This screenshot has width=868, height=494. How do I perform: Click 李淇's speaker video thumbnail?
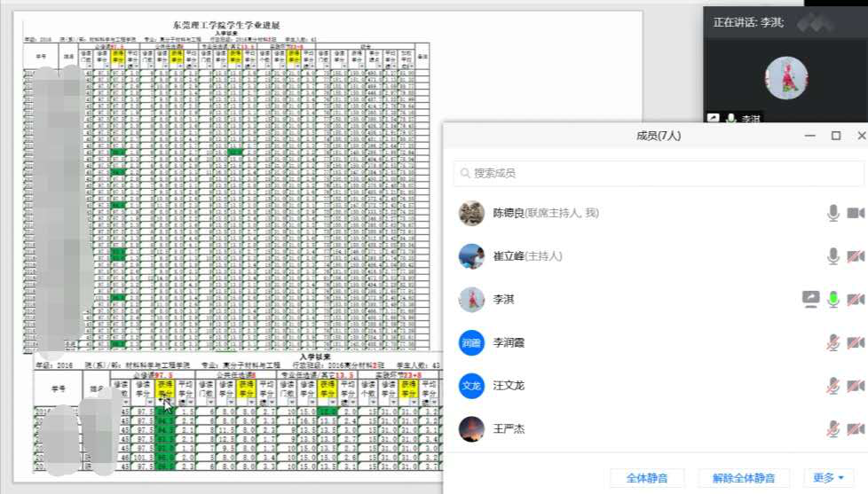click(785, 78)
